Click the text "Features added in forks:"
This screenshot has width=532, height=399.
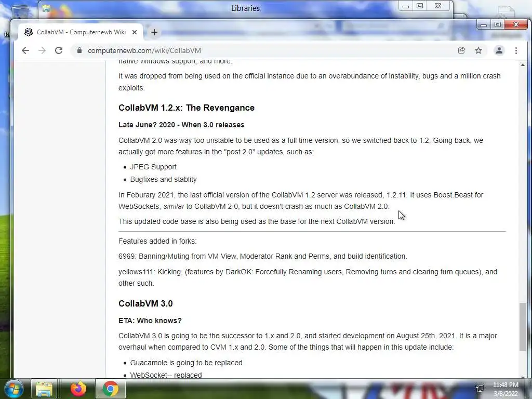tap(157, 241)
